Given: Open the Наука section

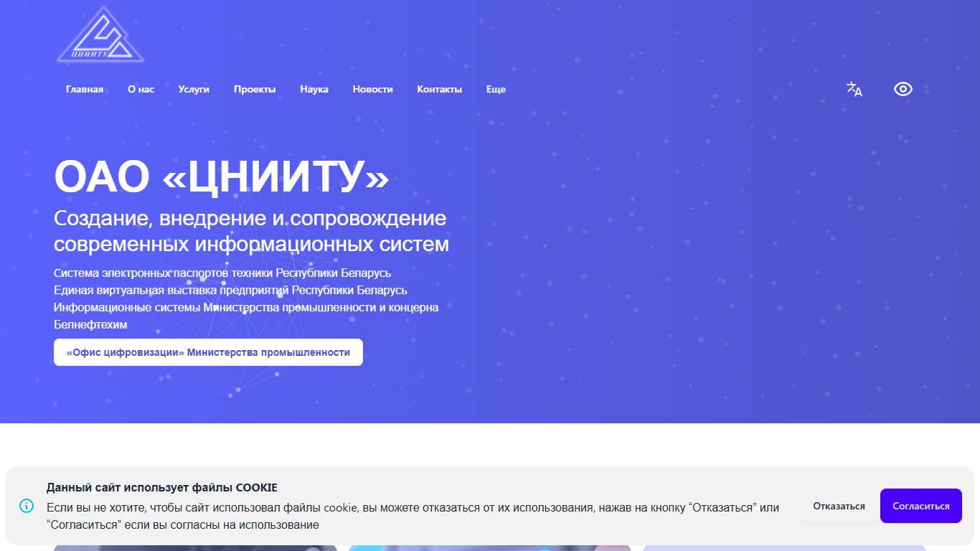Looking at the screenshot, I should tap(314, 90).
